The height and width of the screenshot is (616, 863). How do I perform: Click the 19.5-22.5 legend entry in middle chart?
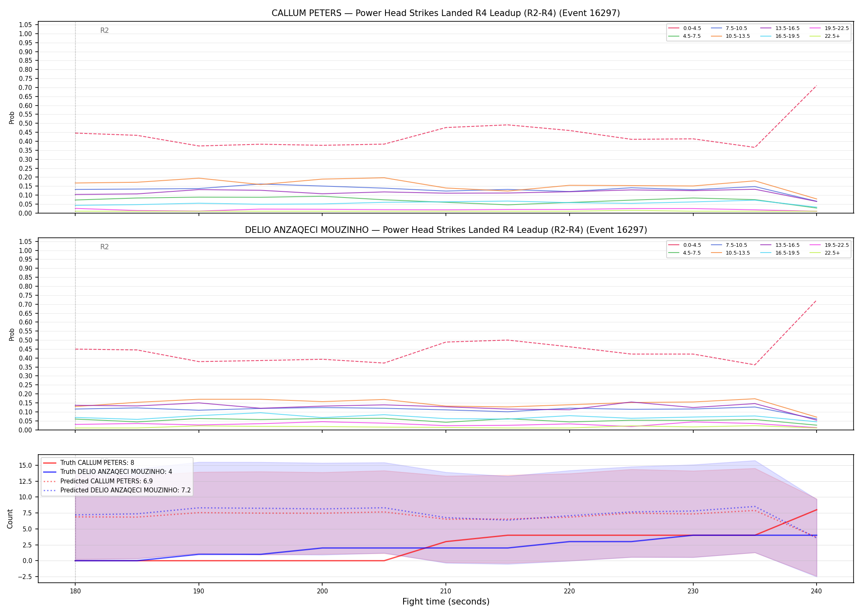click(x=829, y=245)
